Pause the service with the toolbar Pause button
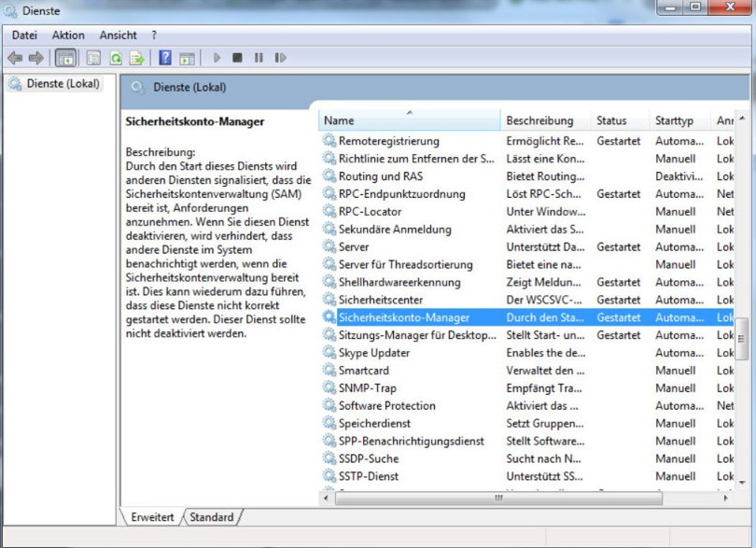 click(259, 58)
